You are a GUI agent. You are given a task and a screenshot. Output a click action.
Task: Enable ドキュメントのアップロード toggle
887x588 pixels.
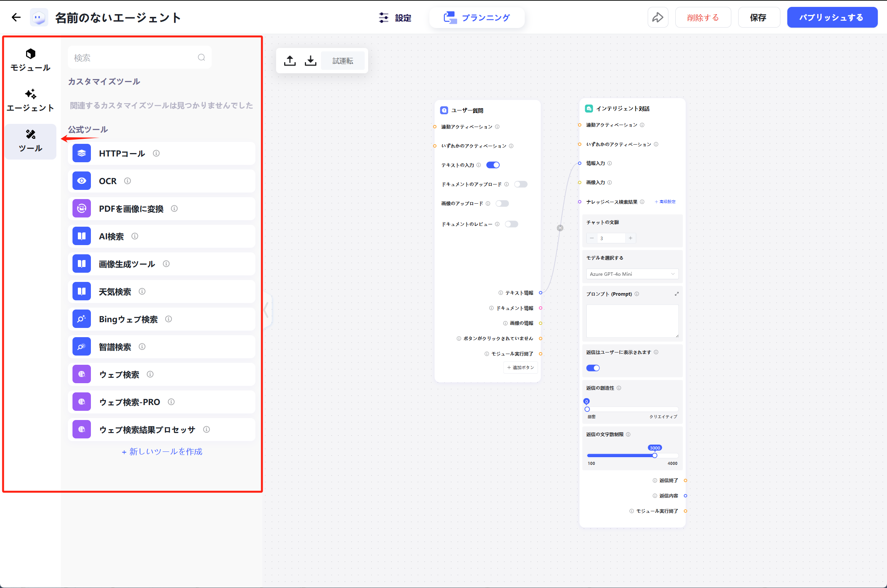point(520,184)
